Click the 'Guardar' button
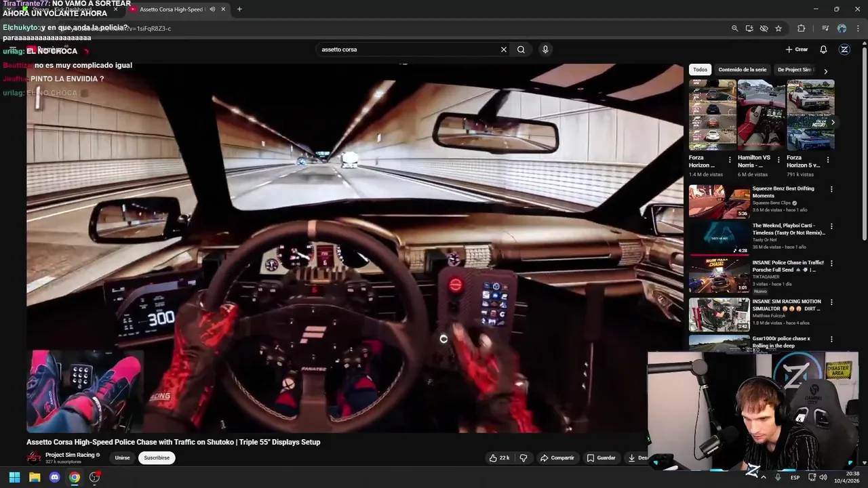The height and width of the screenshot is (488, 868). click(601, 458)
